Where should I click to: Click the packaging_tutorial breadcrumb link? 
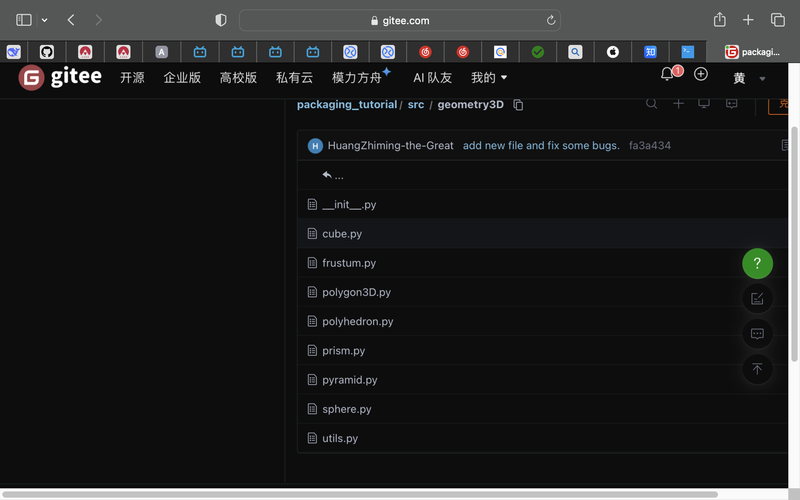[x=346, y=105]
